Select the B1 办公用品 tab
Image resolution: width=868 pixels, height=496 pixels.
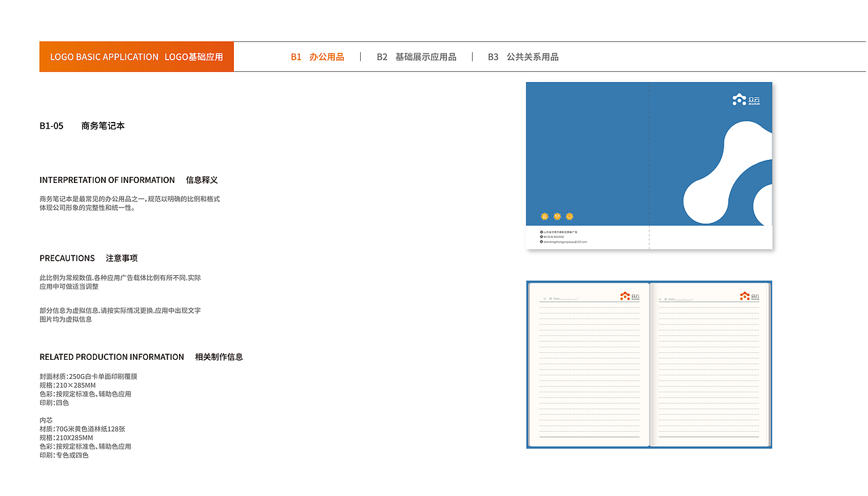tap(317, 57)
